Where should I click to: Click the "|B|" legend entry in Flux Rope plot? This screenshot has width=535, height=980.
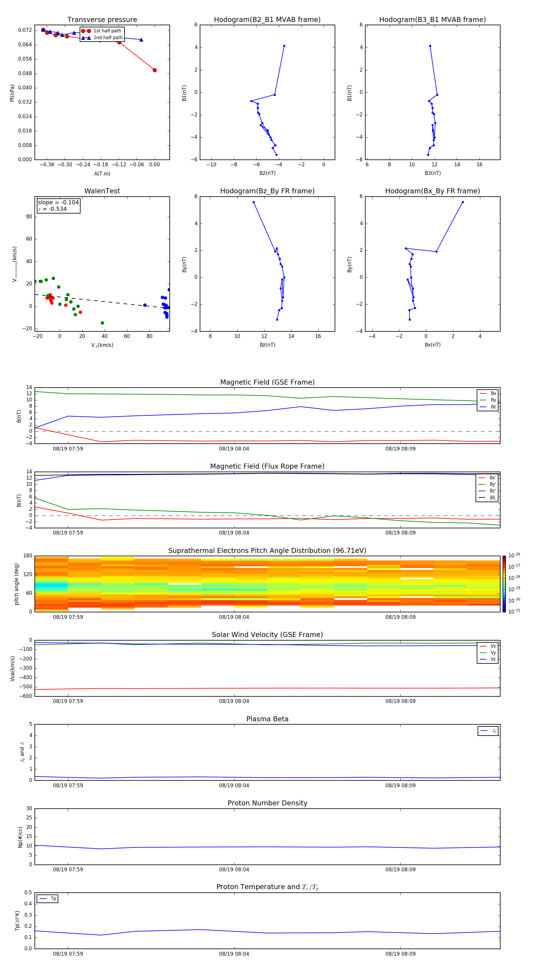pyautogui.click(x=487, y=498)
